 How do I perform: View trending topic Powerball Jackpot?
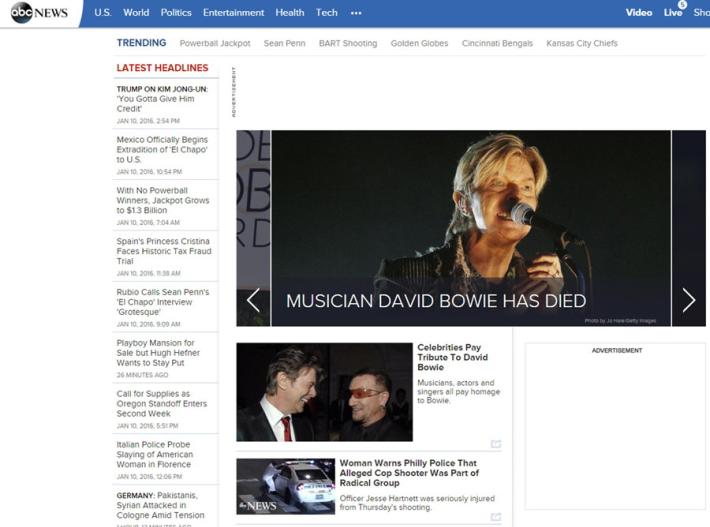(x=215, y=44)
